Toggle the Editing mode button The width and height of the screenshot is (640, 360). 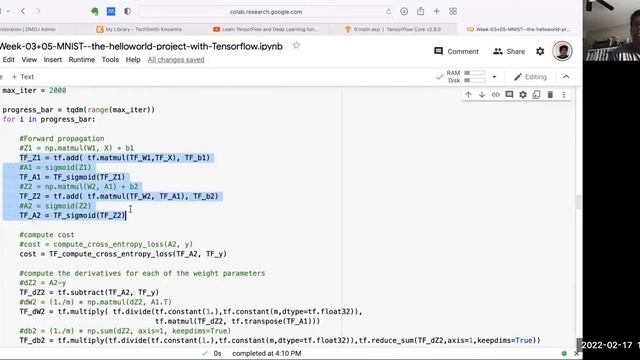point(530,77)
